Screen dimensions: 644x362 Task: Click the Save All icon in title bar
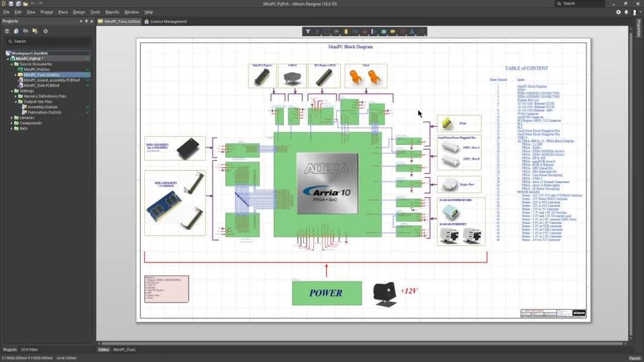(18, 4)
